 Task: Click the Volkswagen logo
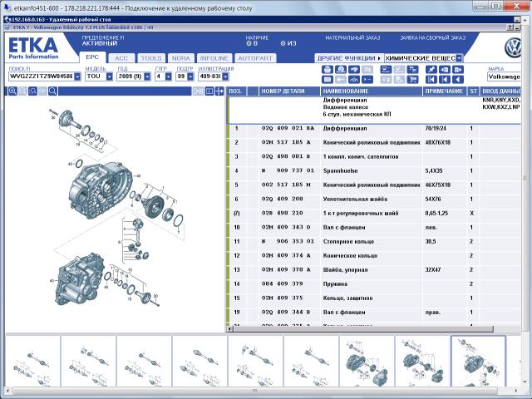513,48
